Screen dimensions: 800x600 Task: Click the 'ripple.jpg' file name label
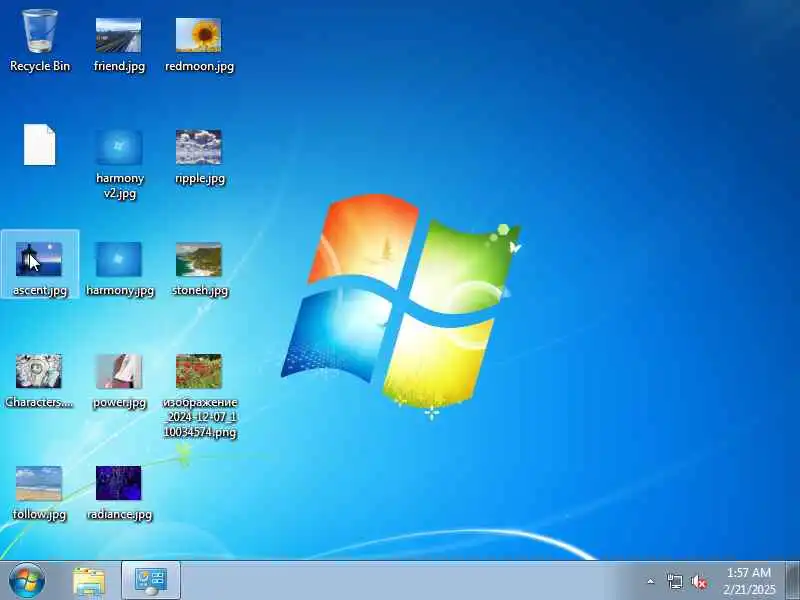click(x=199, y=179)
